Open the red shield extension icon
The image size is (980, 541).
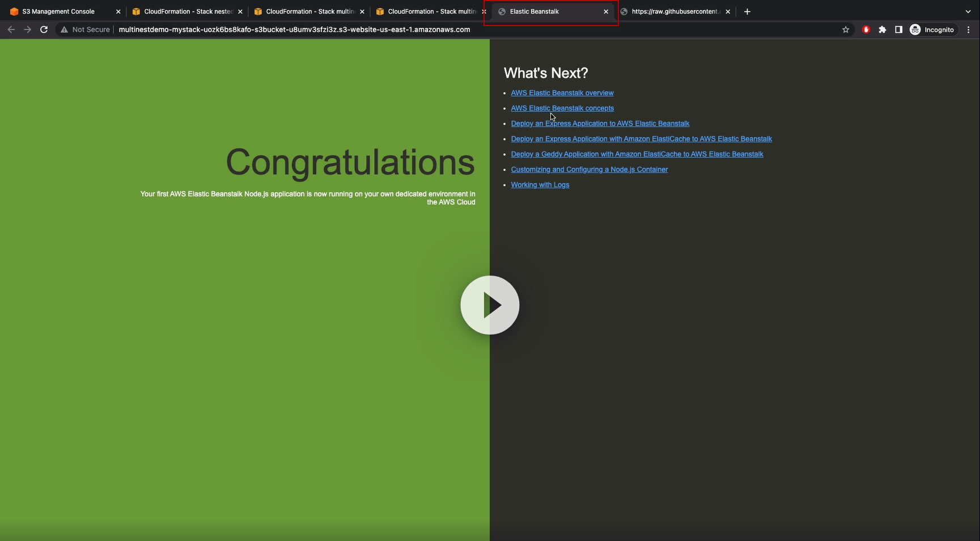[866, 29]
